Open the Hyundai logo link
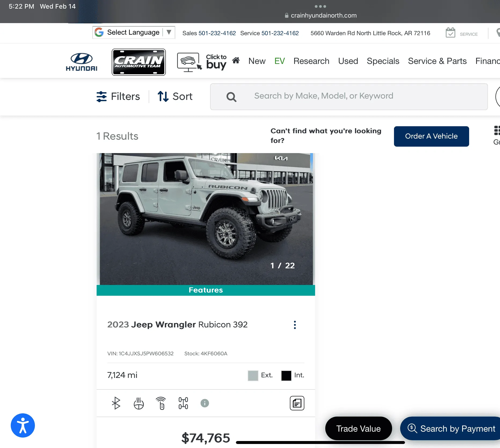 [82, 62]
